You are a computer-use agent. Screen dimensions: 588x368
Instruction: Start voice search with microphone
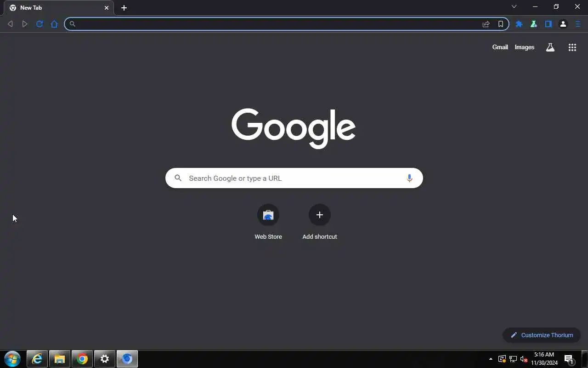point(409,178)
